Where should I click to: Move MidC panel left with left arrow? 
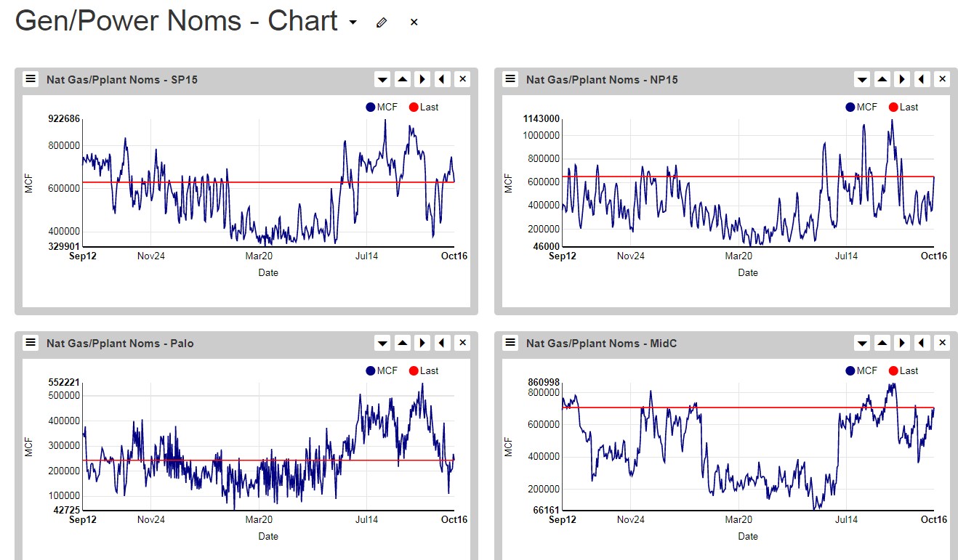tap(922, 343)
